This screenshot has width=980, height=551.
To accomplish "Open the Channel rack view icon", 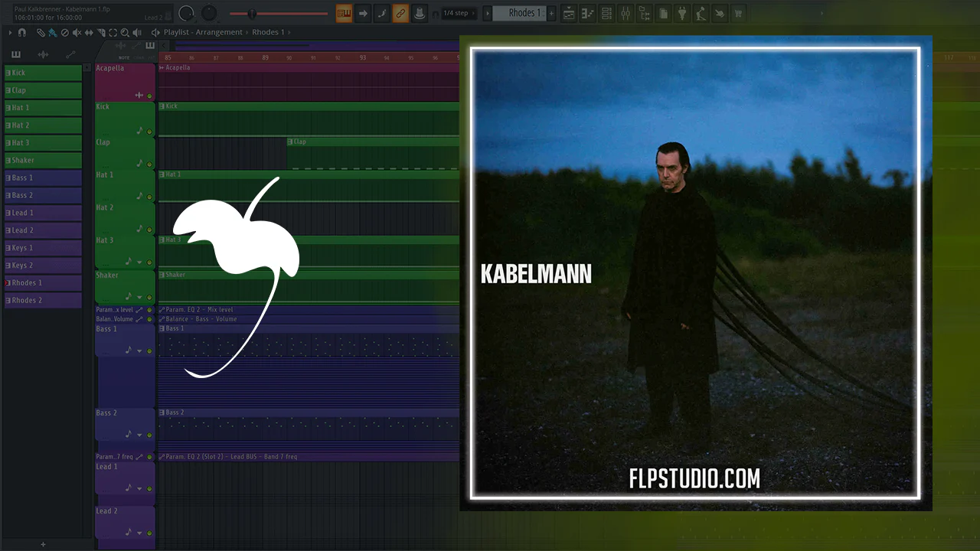I will [606, 13].
